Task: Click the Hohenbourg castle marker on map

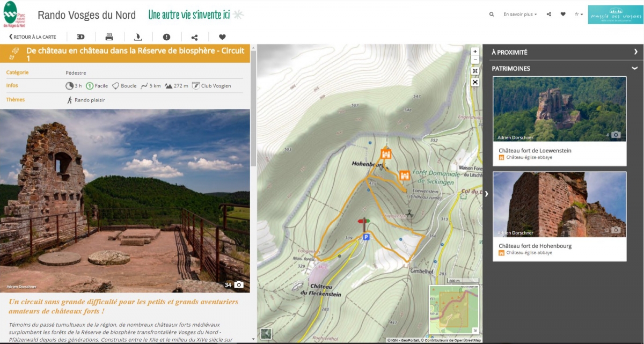Action: pos(385,154)
